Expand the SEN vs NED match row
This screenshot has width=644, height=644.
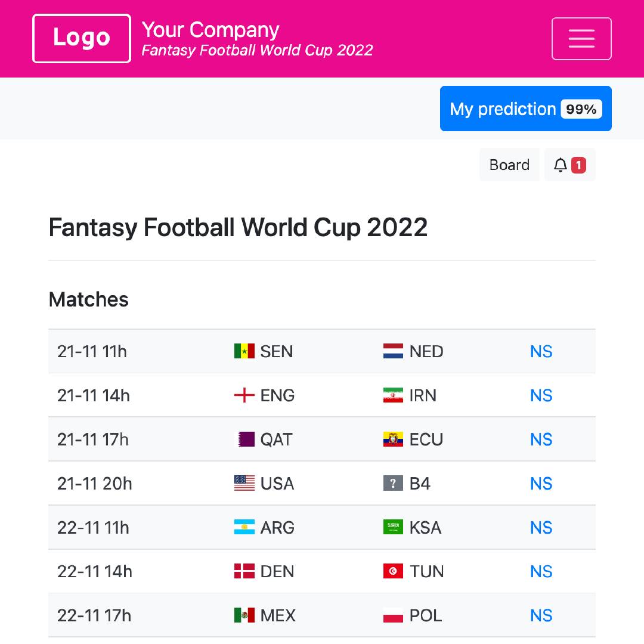click(x=322, y=351)
